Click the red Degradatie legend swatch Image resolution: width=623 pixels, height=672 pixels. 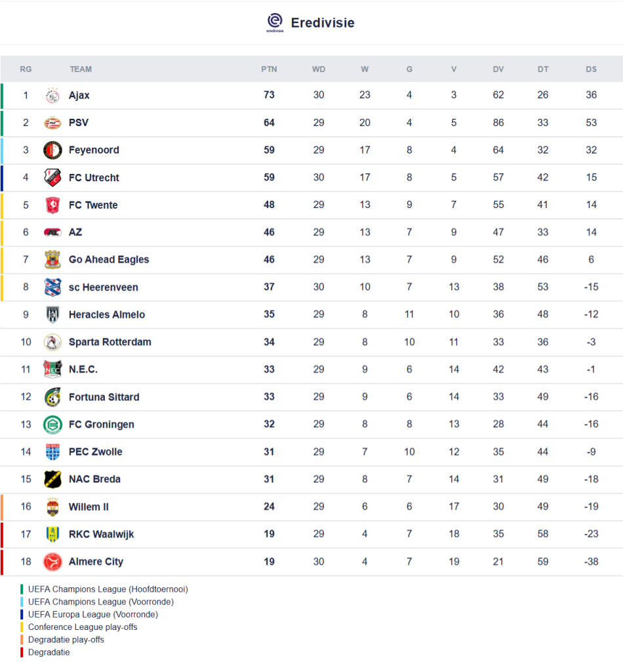tap(22, 652)
